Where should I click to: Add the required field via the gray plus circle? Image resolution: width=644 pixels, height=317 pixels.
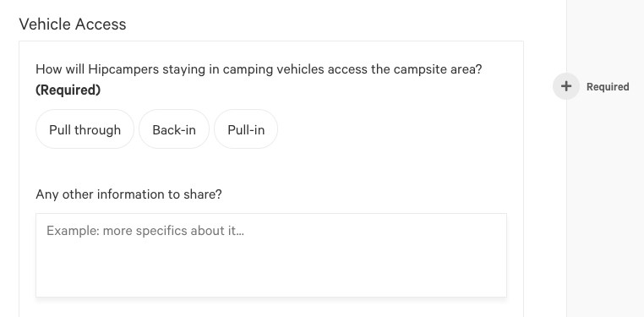(x=566, y=86)
